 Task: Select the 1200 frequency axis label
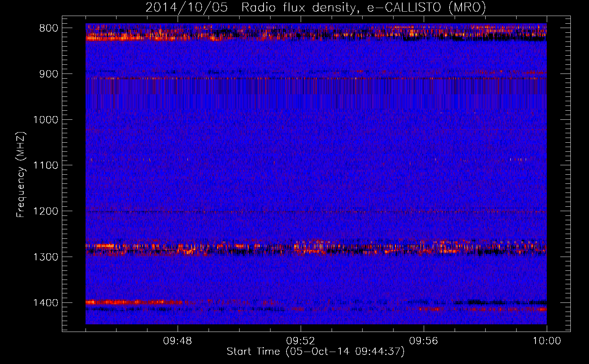click(x=46, y=211)
